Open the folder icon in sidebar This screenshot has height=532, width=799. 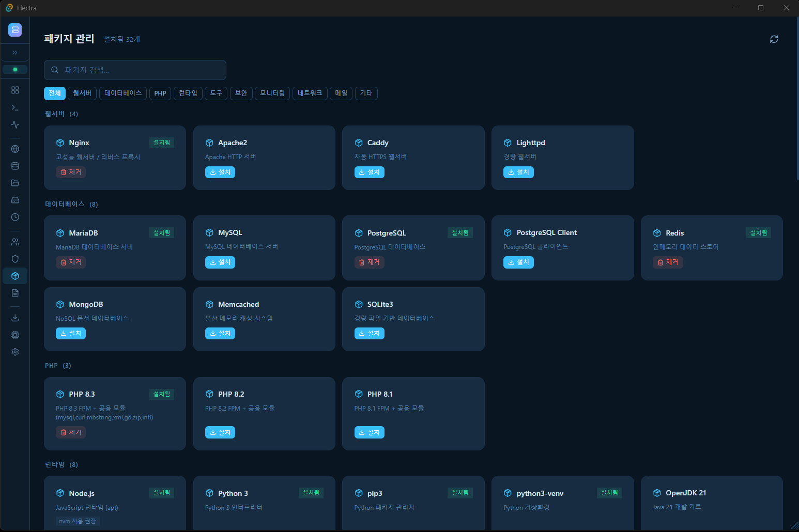click(x=15, y=183)
